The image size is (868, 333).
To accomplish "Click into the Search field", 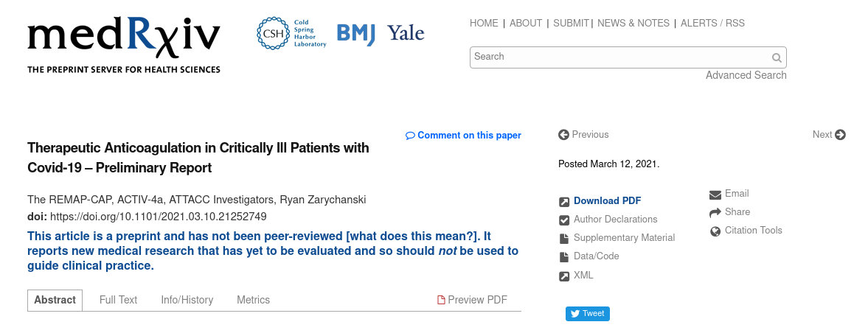I will (619, 57).
